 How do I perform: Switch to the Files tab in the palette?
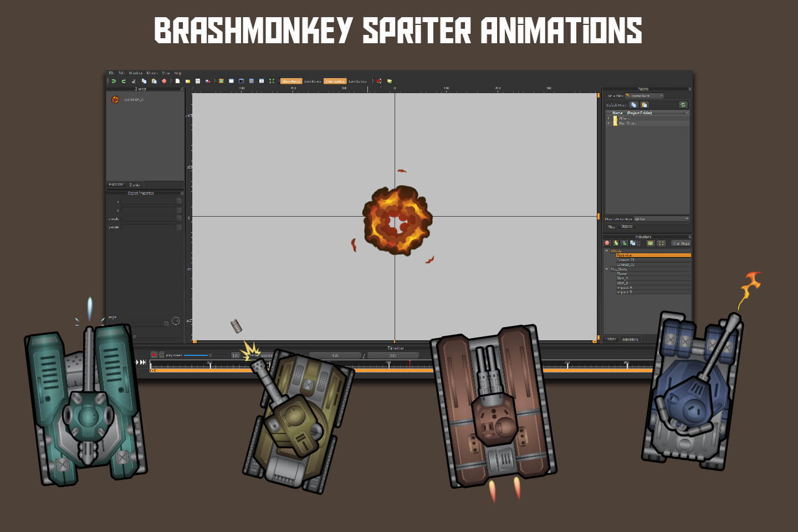(x=611, y=227)
